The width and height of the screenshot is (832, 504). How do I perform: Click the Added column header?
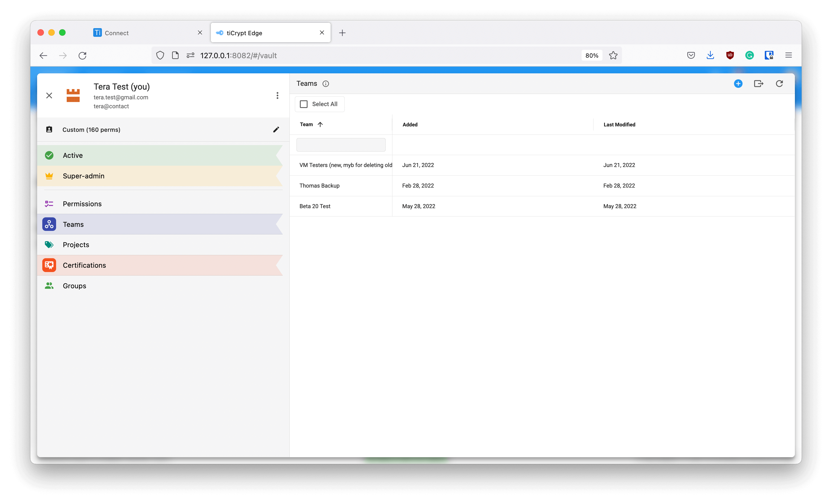tap(410, 125)
